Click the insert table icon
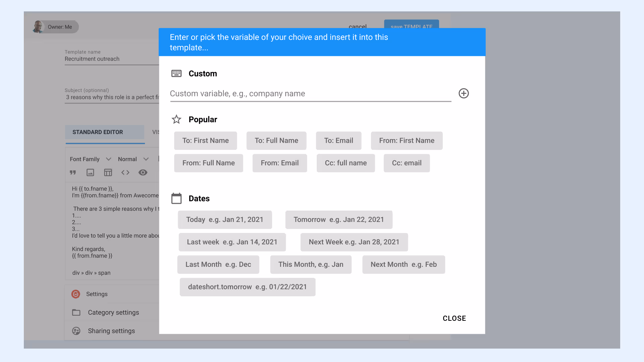Image resolution: width=644 pixels, height=362 pixels. click(108, 173)
